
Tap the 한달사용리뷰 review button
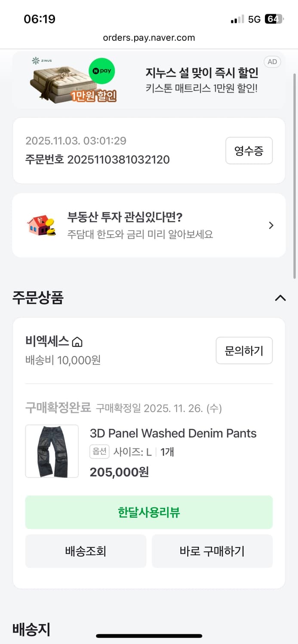pos(149,512)
